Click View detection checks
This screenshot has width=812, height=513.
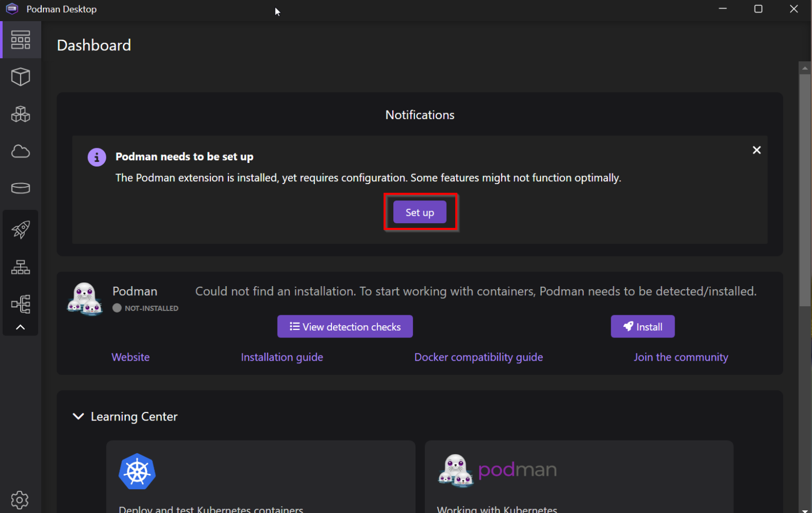345,326
